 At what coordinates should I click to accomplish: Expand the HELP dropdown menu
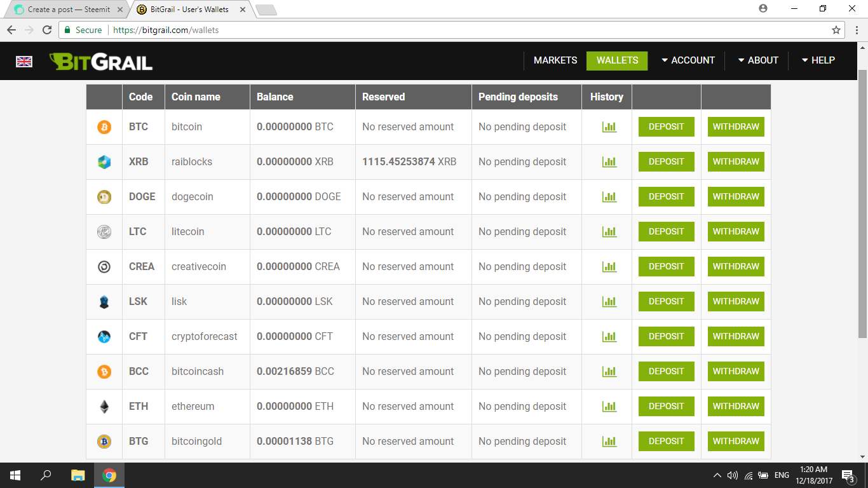click(818, 60)
